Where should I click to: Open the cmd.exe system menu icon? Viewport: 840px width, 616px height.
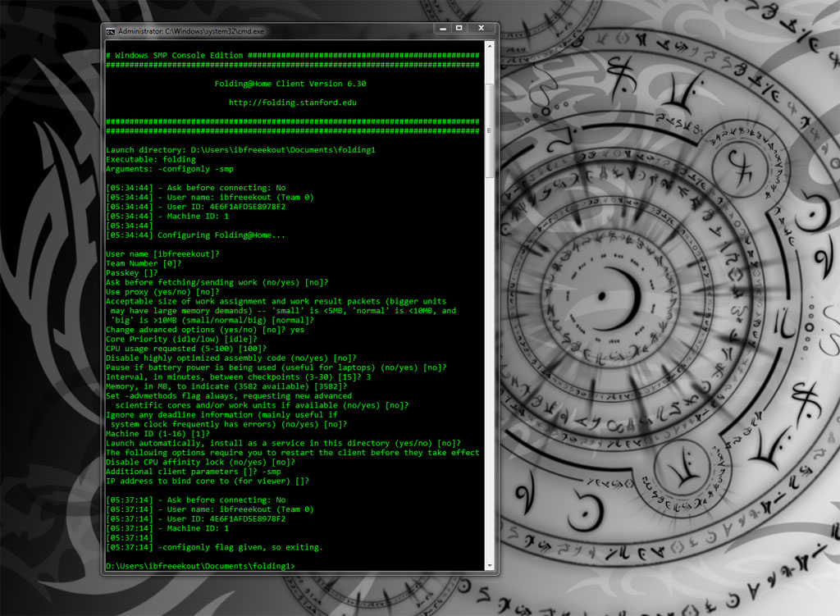(111, 32)
